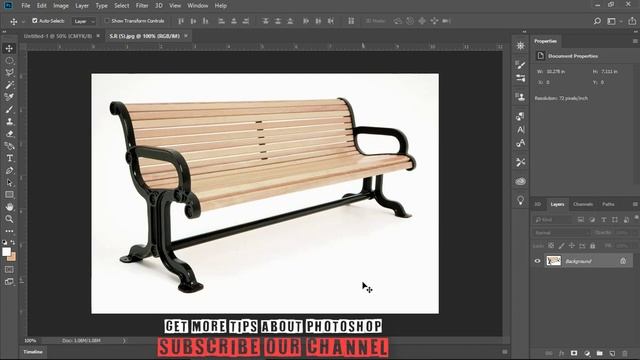Select the Path Selection tool

point(9,182)
